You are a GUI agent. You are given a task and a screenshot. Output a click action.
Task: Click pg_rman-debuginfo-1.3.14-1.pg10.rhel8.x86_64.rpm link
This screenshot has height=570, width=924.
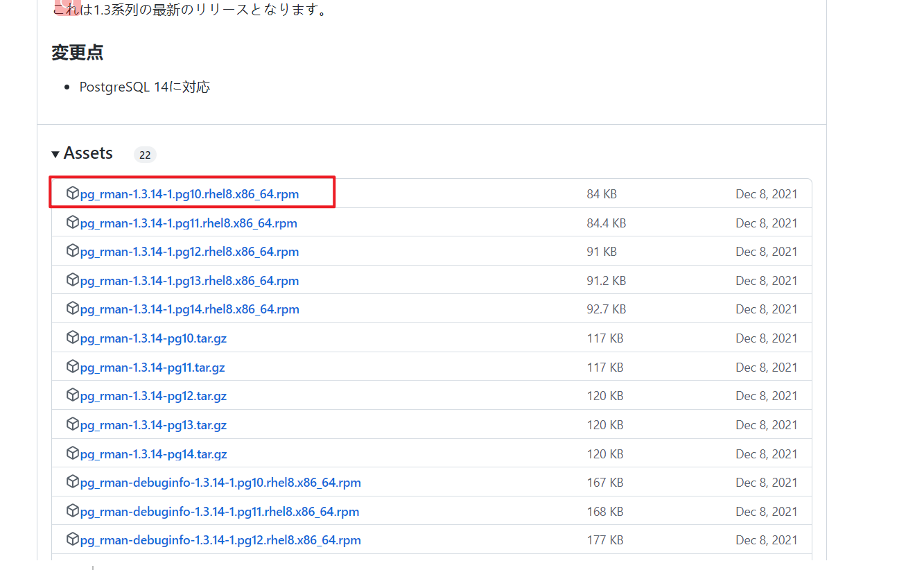coord(219,482)
